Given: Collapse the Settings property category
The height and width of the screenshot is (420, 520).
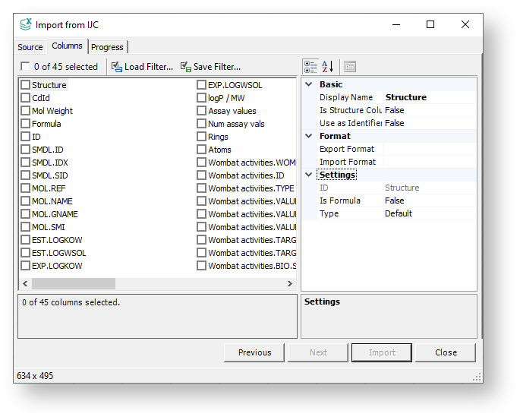Looking at the screenshot, I should [309, 175].
